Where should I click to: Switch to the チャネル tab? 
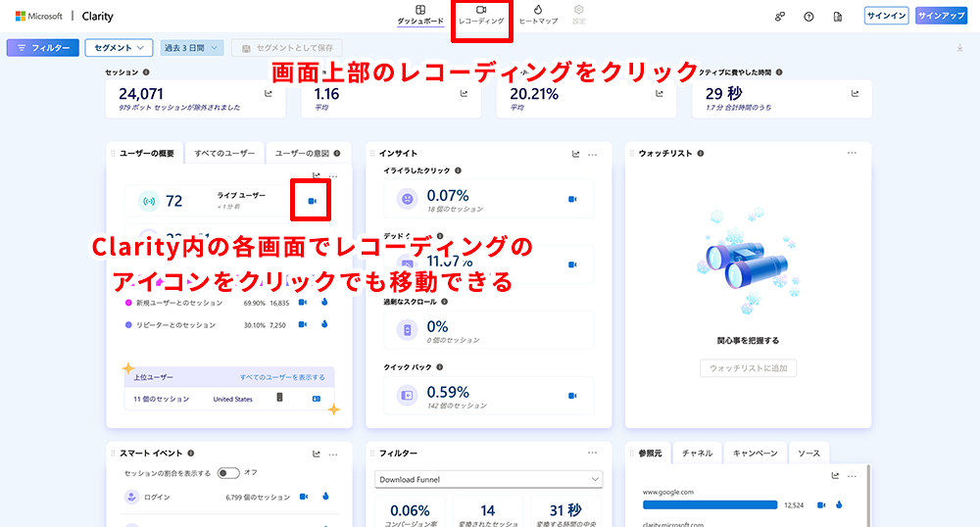coord(698,454)
